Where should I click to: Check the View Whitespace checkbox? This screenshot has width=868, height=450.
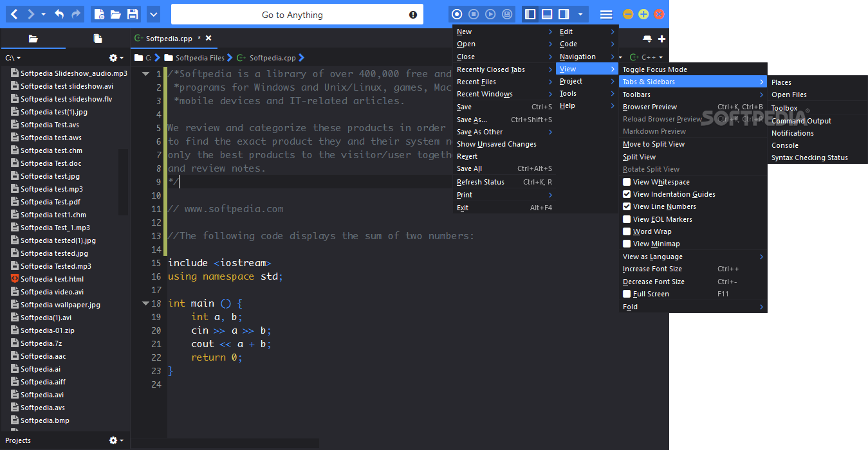[x=627, y=182]
